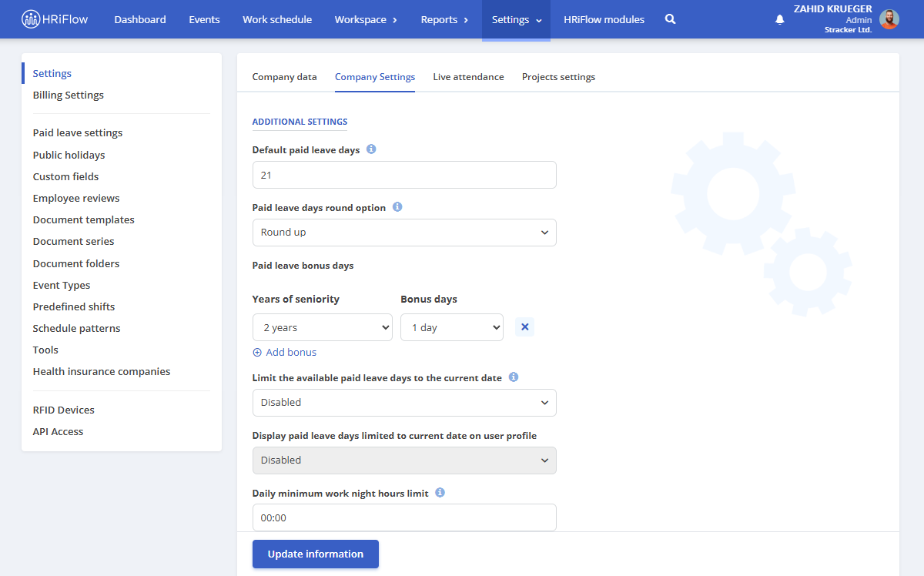Expand the Reports menu

click(x=444, y=19)
